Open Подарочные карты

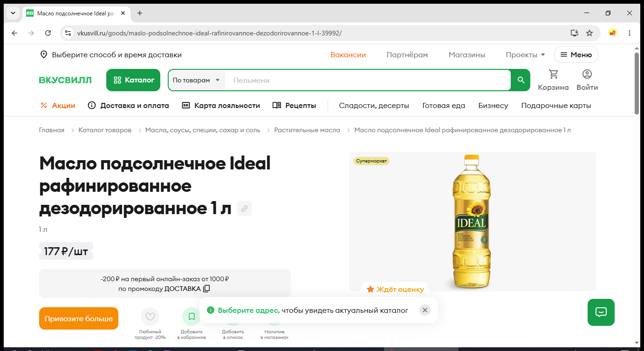556,106
